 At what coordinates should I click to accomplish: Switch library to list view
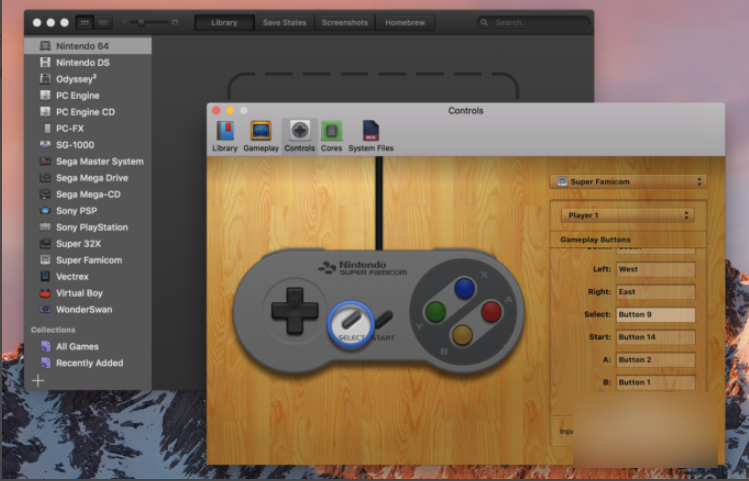(x=103, y=22)
